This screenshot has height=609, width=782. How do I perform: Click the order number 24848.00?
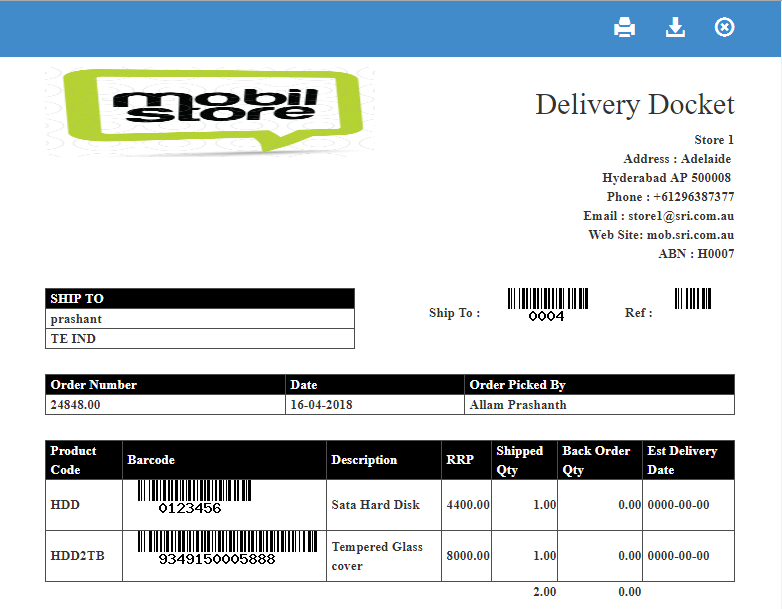75,405
